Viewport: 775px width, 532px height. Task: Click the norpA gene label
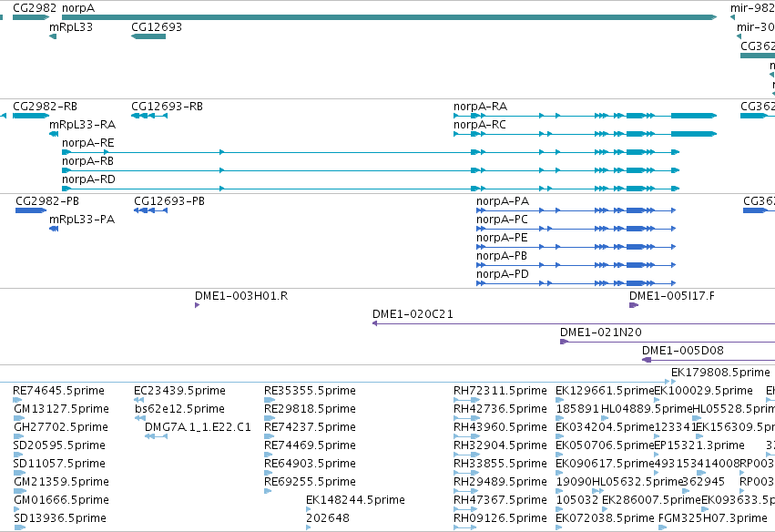point(78,8)
